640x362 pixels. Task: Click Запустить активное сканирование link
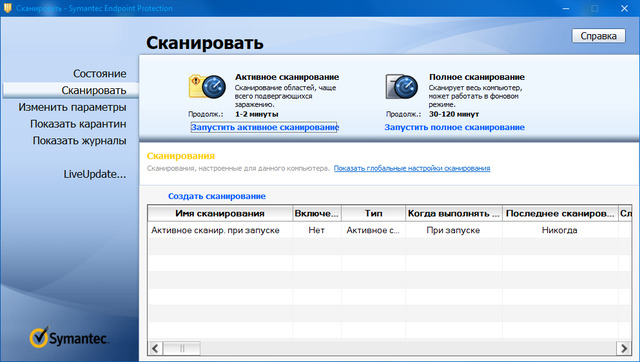click(x=264, y=127)
